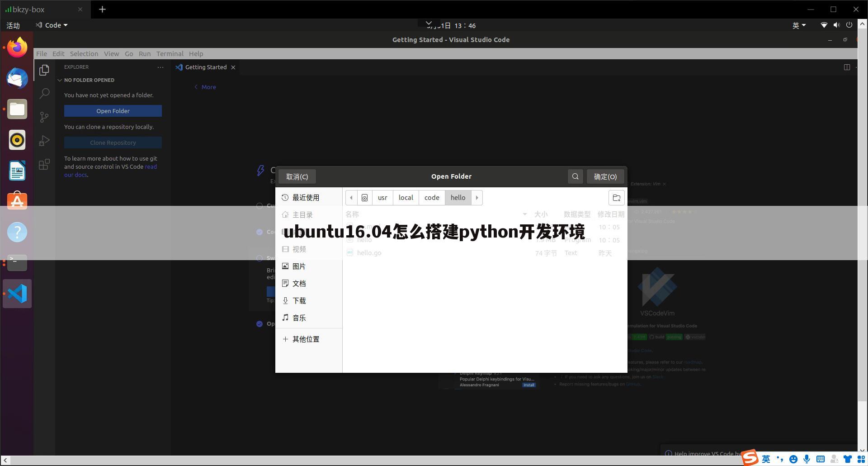Launch Firefox from the Ubuntu dock
868x466 pixels.
17,47
